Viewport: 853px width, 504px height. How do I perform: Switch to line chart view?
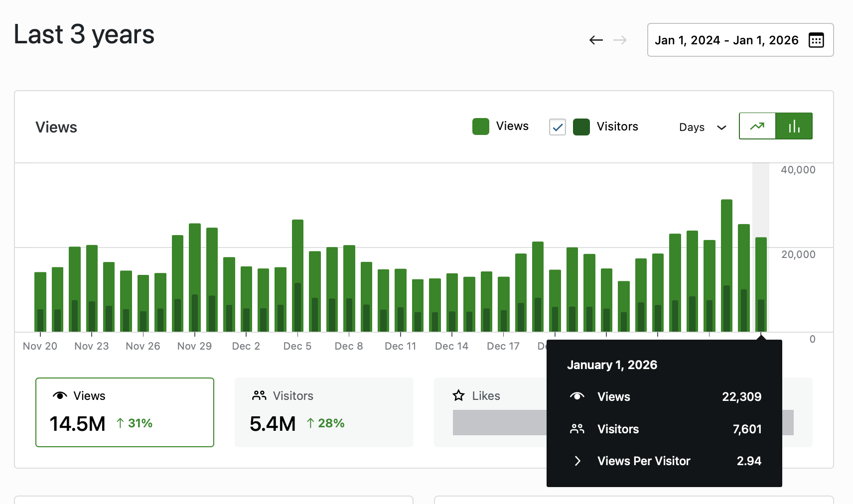[x=757, y=126]
